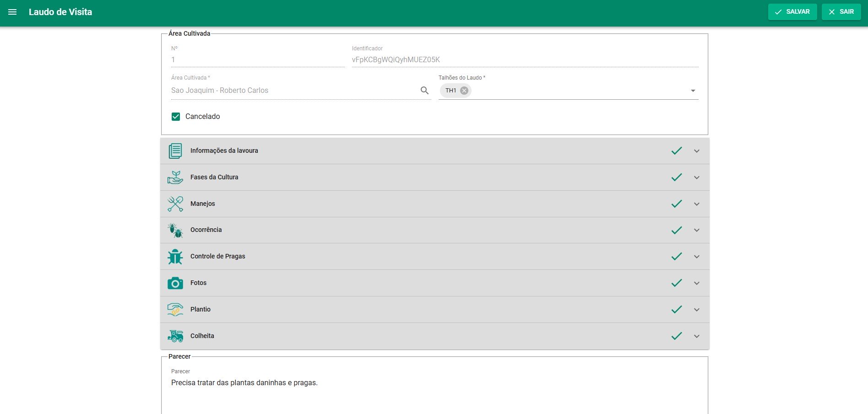Open the Ocorrência section header
The height and width of the screenshot is (414, 868).
pos(412,230)
